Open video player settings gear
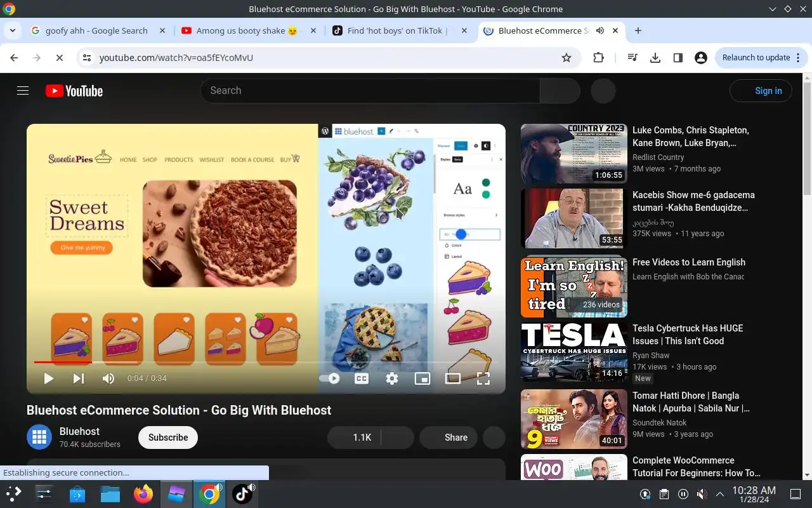Image resolution: width=812 pixels, height=508 pixels. tap(392, 378)
